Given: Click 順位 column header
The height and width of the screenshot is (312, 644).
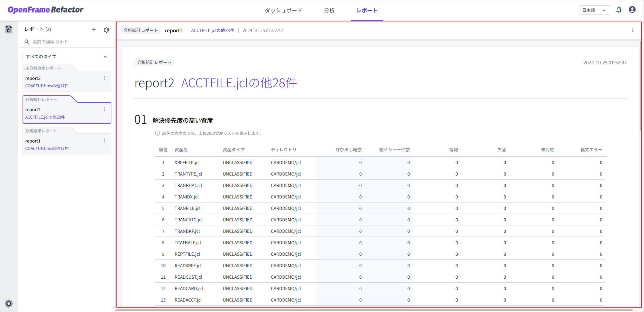Looking at the screenshot, I should [163, 150].
